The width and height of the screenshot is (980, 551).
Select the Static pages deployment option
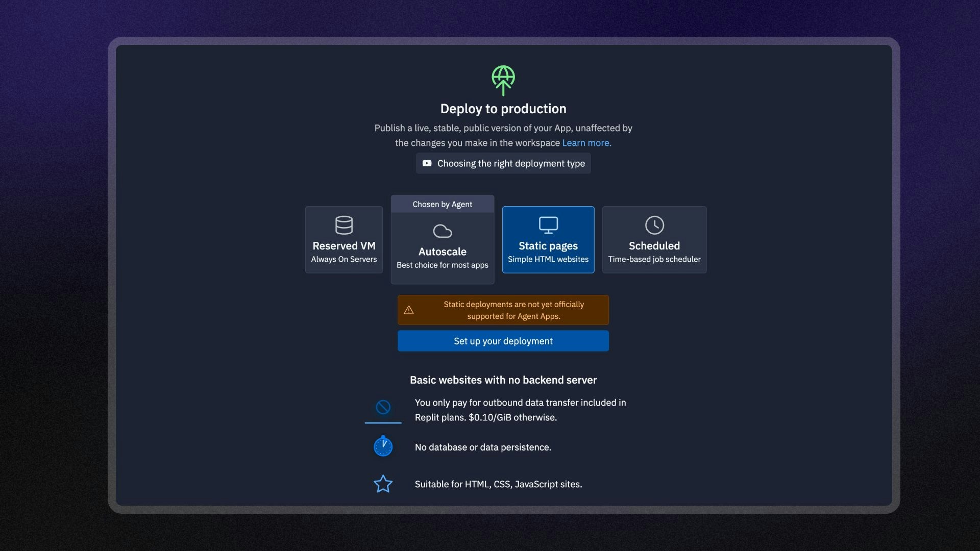548,240
